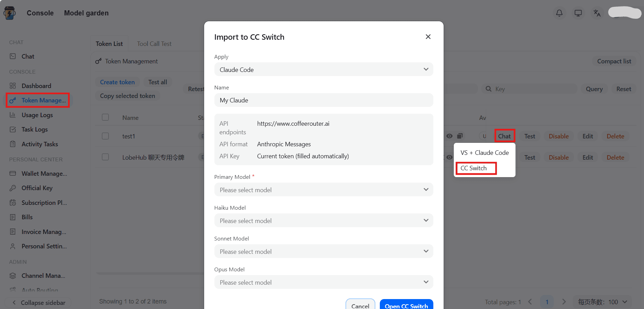The image size is (644, 309).
Task: Open the Apply dropdown showing Claude Code
Action: (324, 70)
